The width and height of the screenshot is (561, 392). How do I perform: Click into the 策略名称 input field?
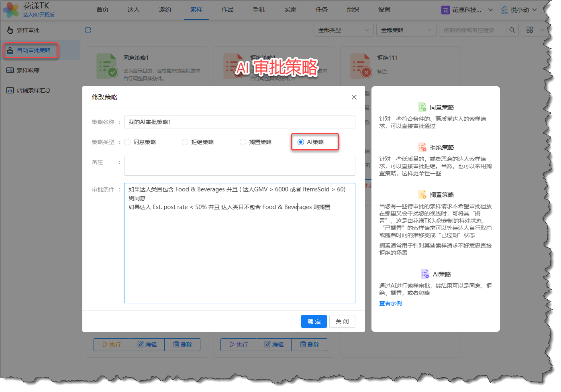[x=239, y=122]
